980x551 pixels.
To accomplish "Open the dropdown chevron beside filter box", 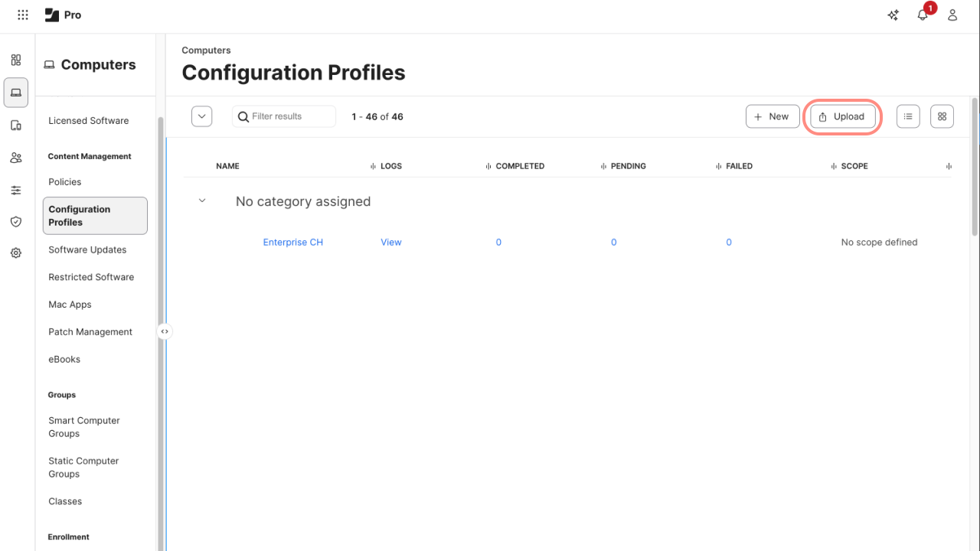I will tap(201, 116).
